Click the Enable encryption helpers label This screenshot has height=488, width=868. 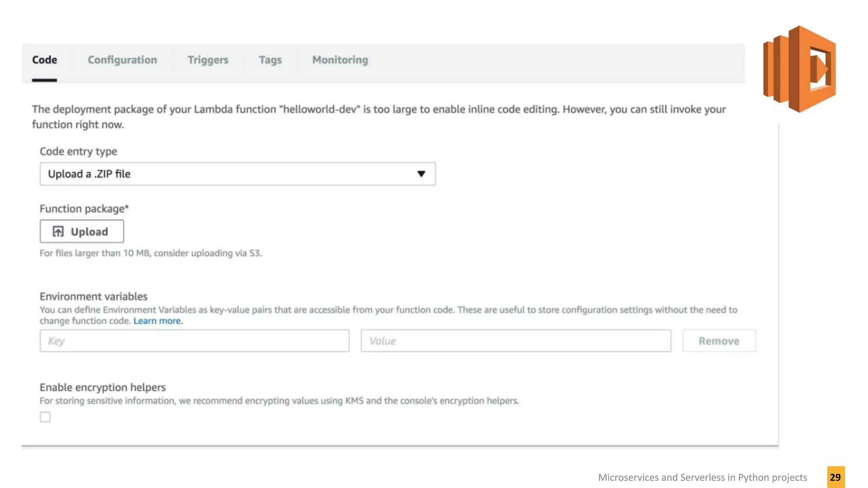tap(103, 388)
